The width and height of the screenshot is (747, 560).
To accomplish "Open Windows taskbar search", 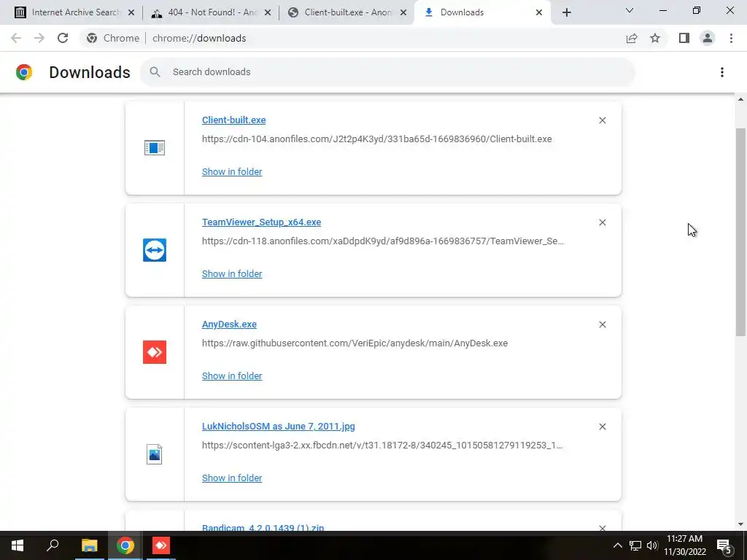I will [x=53, y=545].
